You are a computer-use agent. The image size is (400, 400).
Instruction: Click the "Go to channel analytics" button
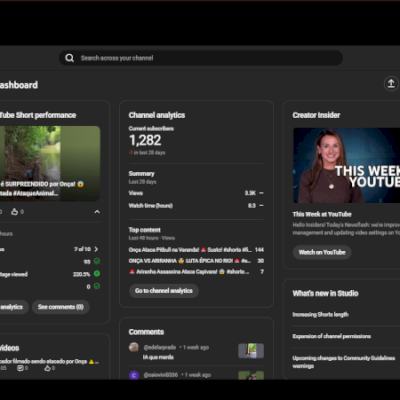[x=164, y=291]
